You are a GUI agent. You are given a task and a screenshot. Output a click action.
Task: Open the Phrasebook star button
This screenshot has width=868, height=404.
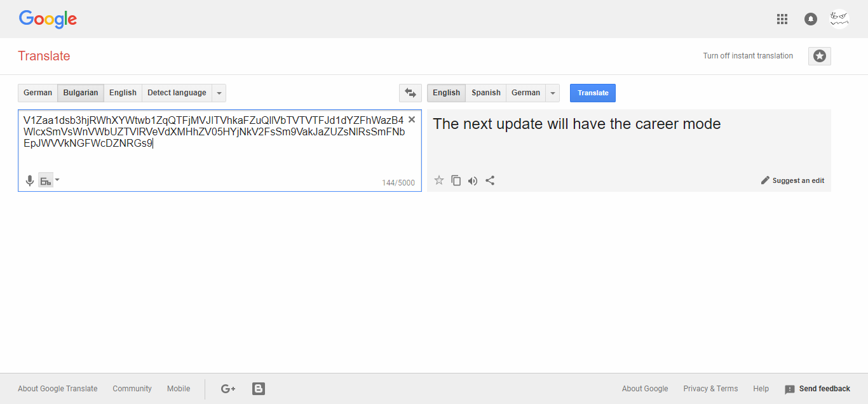(820, 56)
